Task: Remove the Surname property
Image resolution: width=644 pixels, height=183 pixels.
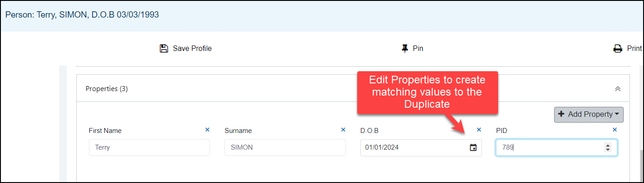Action: pos(343,130)
